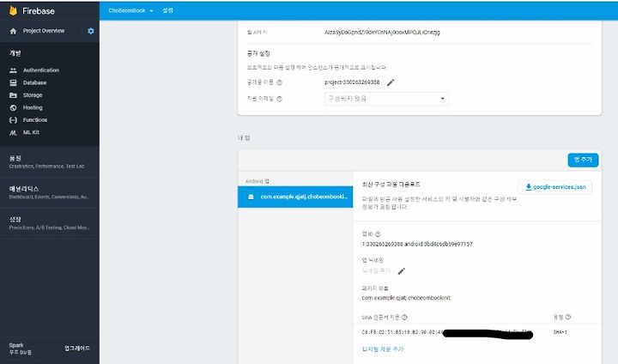Open Authentication in sidebar

[41, 70]
